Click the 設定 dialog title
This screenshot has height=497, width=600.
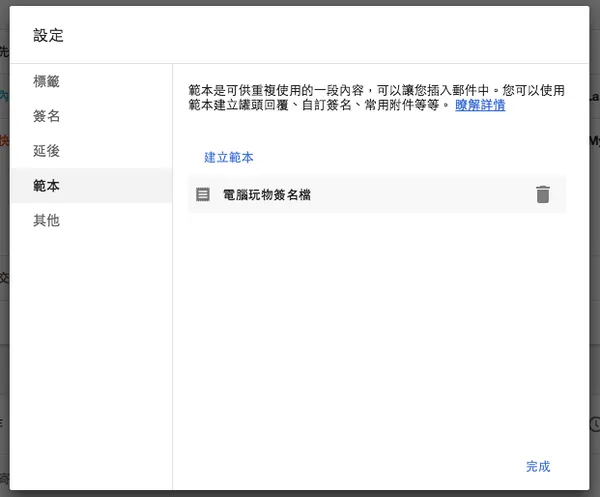point(48,35)
